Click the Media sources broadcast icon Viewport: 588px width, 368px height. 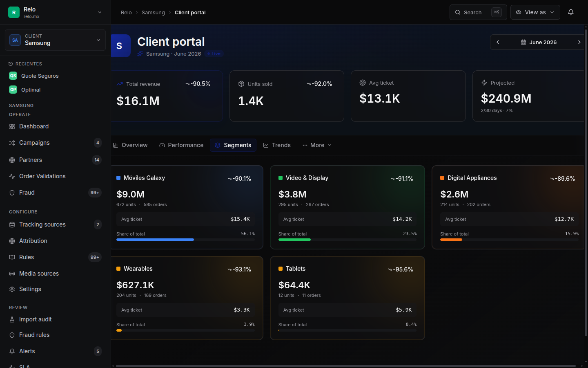[12, 274]
